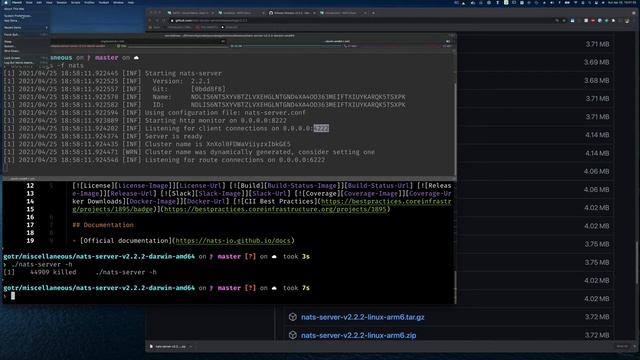Screen dimensions: 640x360
Task: Choose System Preferences from Apple menu
Action: click(18, 16)
